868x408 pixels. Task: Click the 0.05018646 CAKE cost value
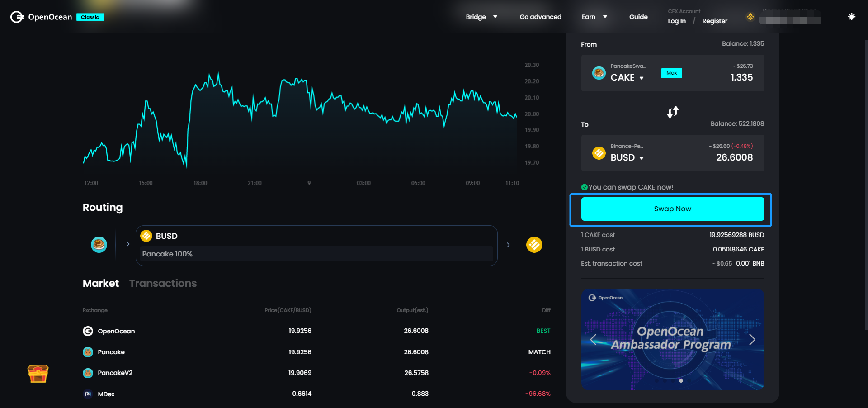[x=738, y=249]
